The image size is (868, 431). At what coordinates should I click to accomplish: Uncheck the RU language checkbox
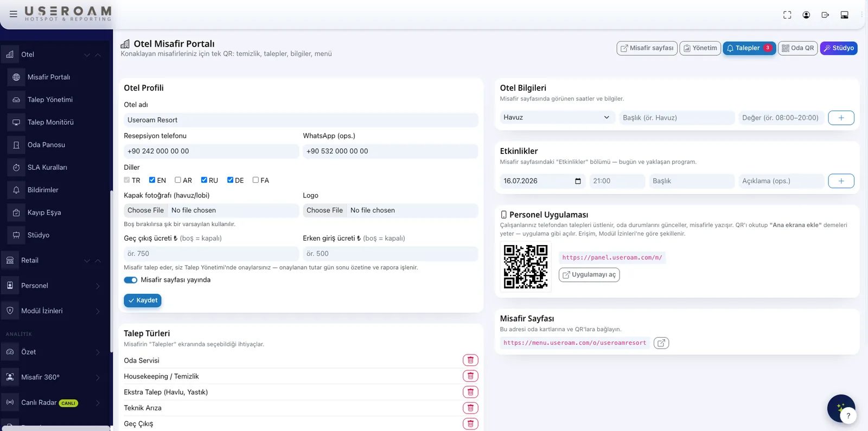204,180
